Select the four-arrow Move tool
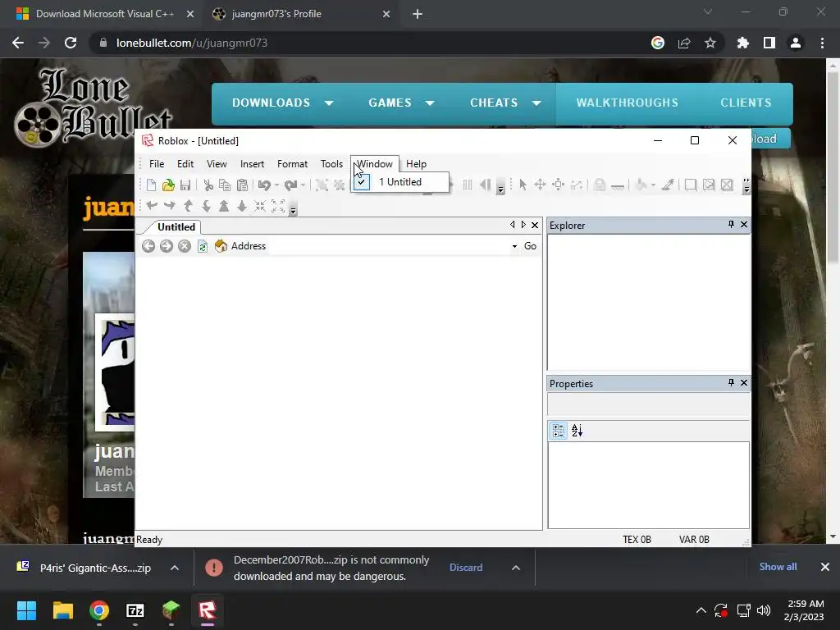Screen dimensions: 840x630 (540, 185)
